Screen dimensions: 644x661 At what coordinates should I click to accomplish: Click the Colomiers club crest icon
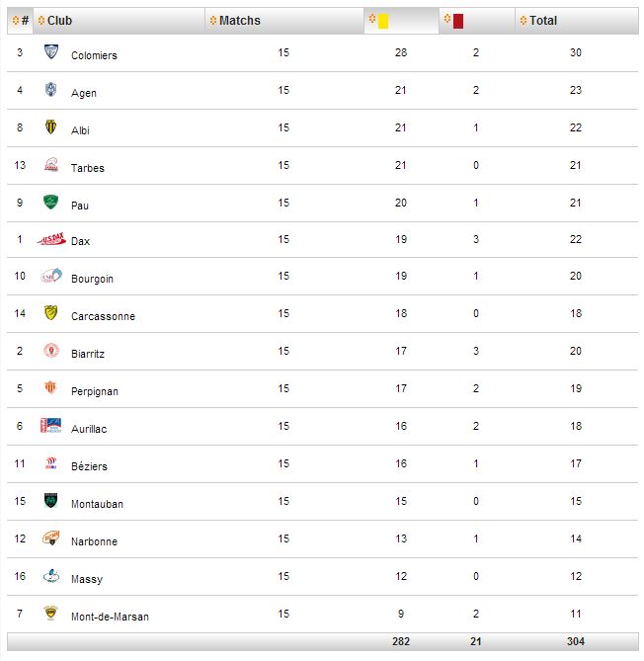(51, 51)
